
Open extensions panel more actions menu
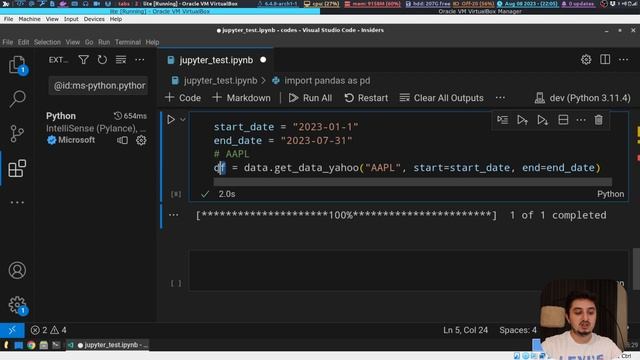coord(140,60)
